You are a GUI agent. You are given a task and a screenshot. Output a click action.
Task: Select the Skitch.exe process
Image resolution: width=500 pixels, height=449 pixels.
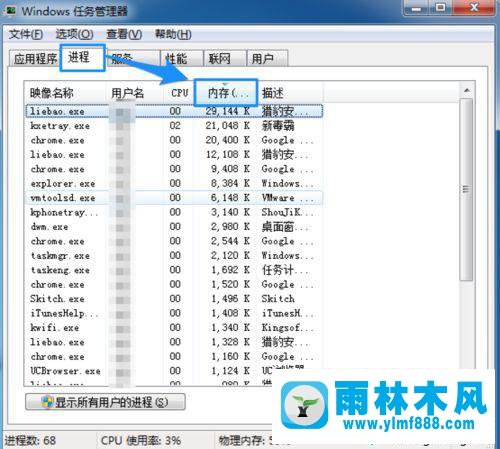click(174, 299)
